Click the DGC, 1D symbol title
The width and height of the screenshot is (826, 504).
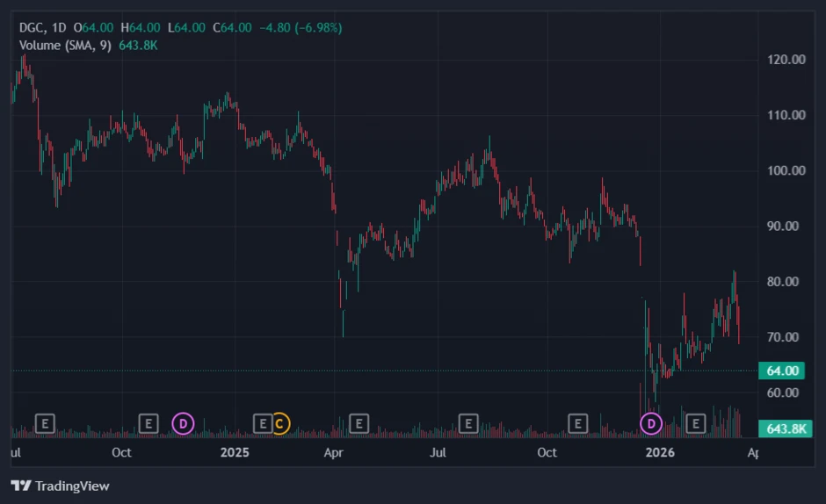pyautogui.click(x=43, y=27)
